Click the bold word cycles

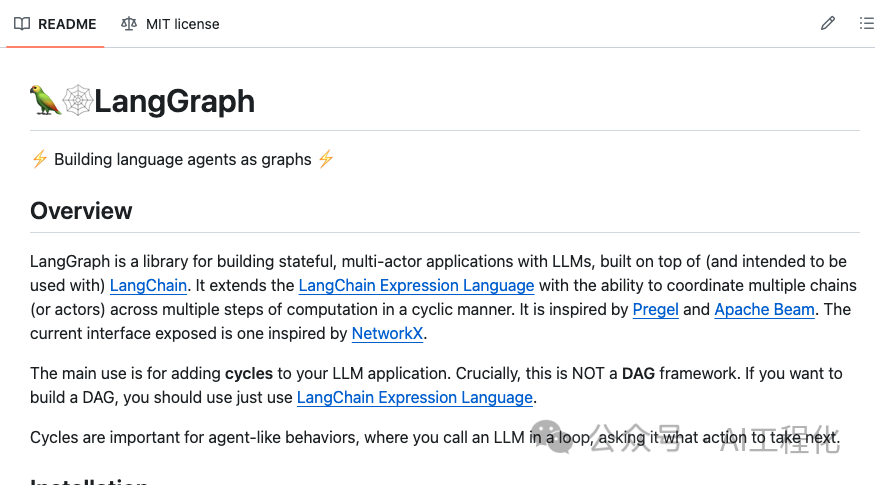coord(249,373)
